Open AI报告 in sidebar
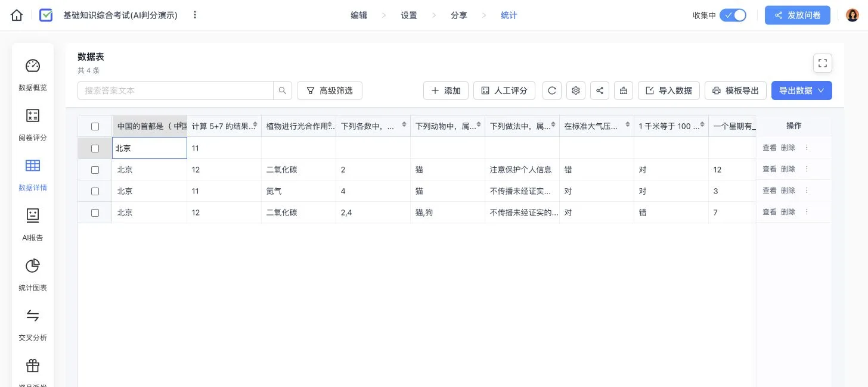The width and height of the screenshot is (868, 387). [x=33, y=224]
